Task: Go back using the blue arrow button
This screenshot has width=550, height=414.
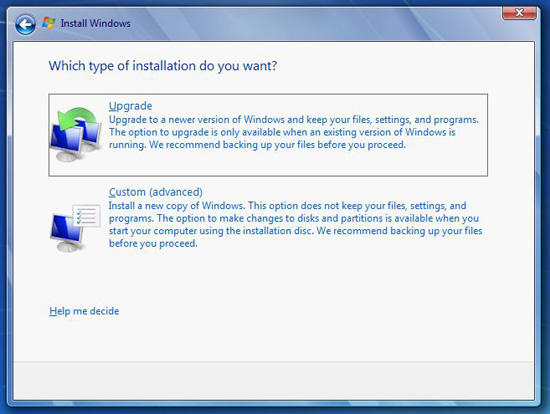Action: coord(25,25)
